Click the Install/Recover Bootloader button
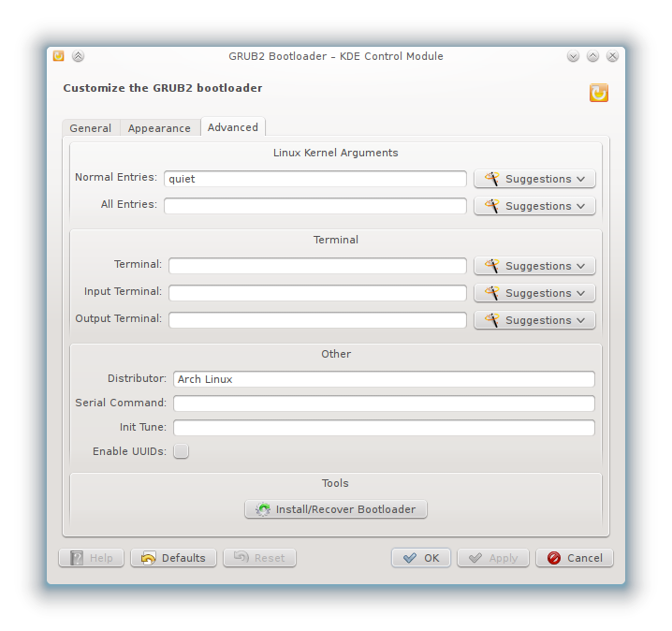Image resolution: width=672 pixels, height=631 pixels. (336, 509)
